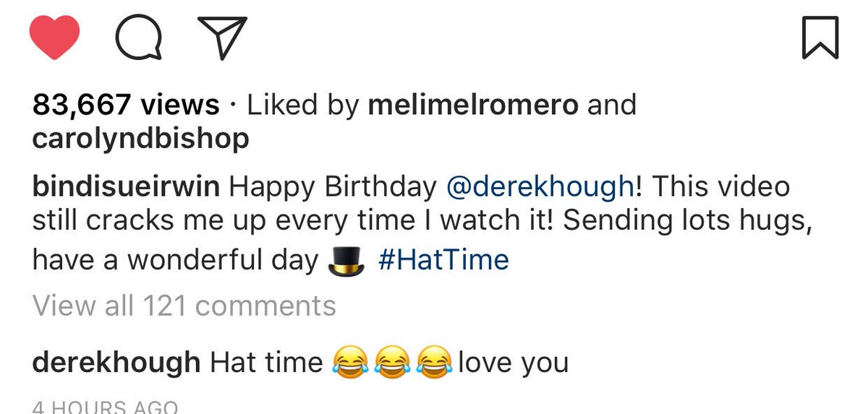The width and height of the screenshot is (868, 414).
Task: Expand View all 121 comments
Action: tap(184, 306)
